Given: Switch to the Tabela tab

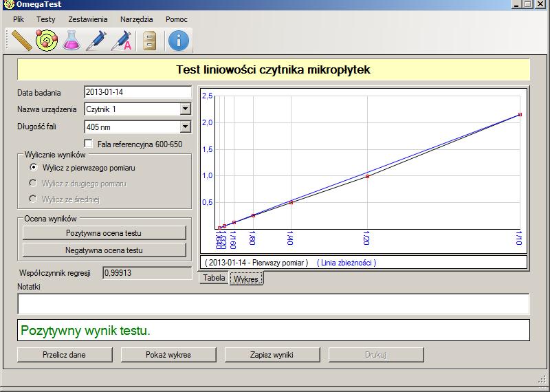Looking at the screenshot, I should (214, 278).
